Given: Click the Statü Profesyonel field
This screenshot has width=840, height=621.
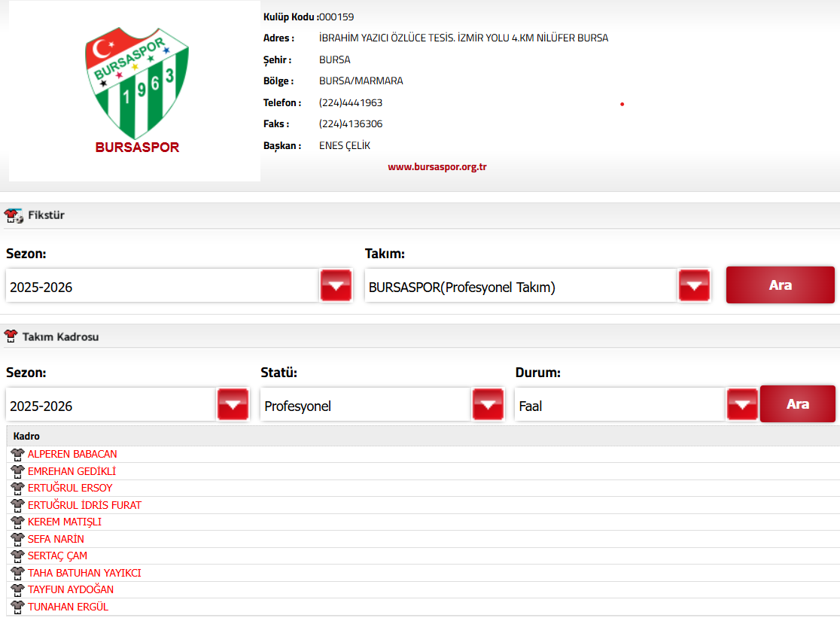Looking at the screenshot, I should coord(367,405).
